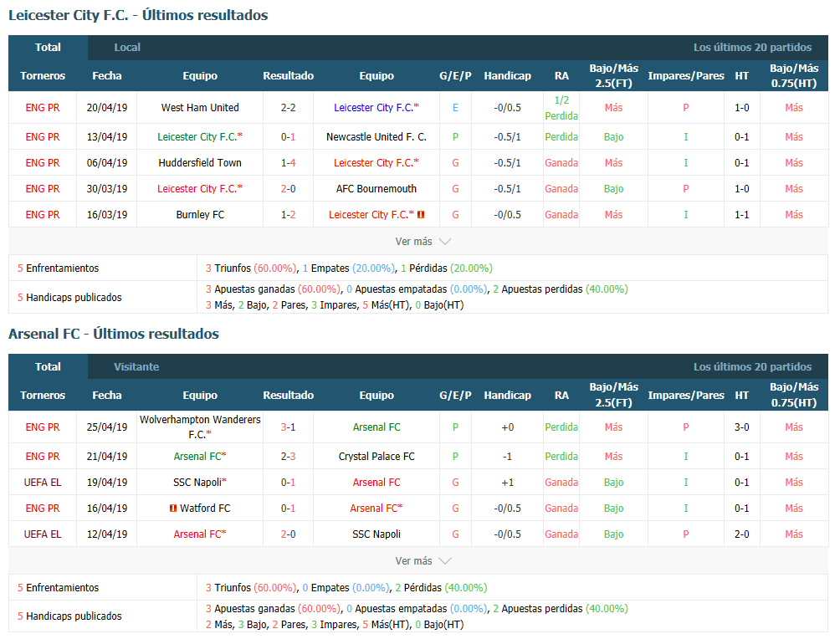Click HT score 1-1 in Burnley row
Screen dimensions: 840x639
[742, 215]
